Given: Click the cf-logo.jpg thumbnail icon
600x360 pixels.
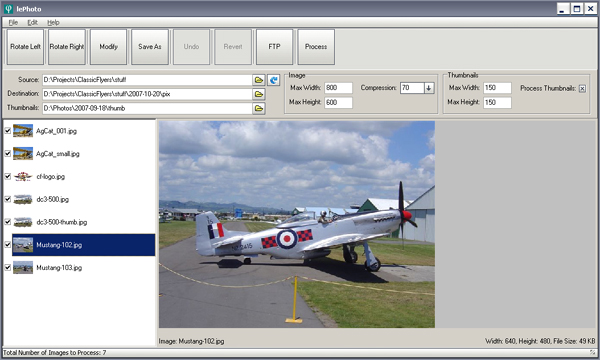Looking at the screenshot, I should [23, 176].
